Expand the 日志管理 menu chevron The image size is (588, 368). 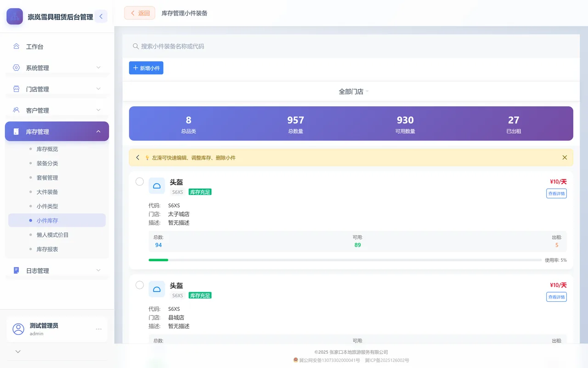tap(98, 270)
